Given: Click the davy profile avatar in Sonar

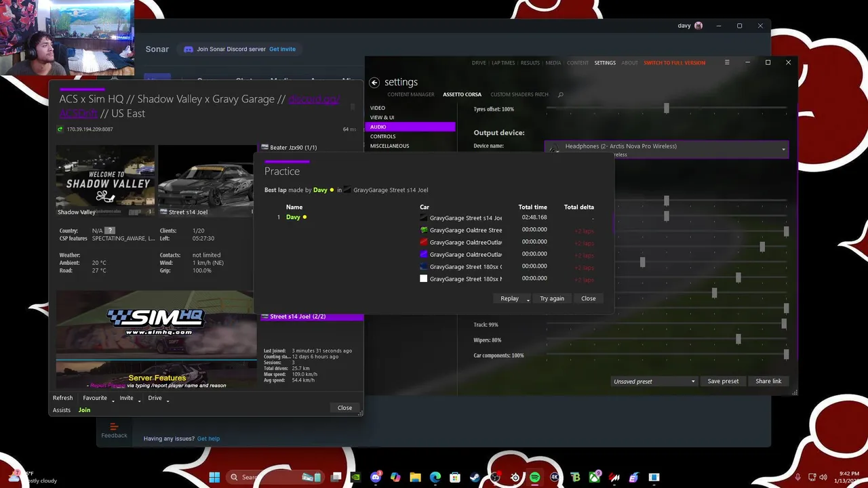Looking at the screenshot, I should coord(698,26).
